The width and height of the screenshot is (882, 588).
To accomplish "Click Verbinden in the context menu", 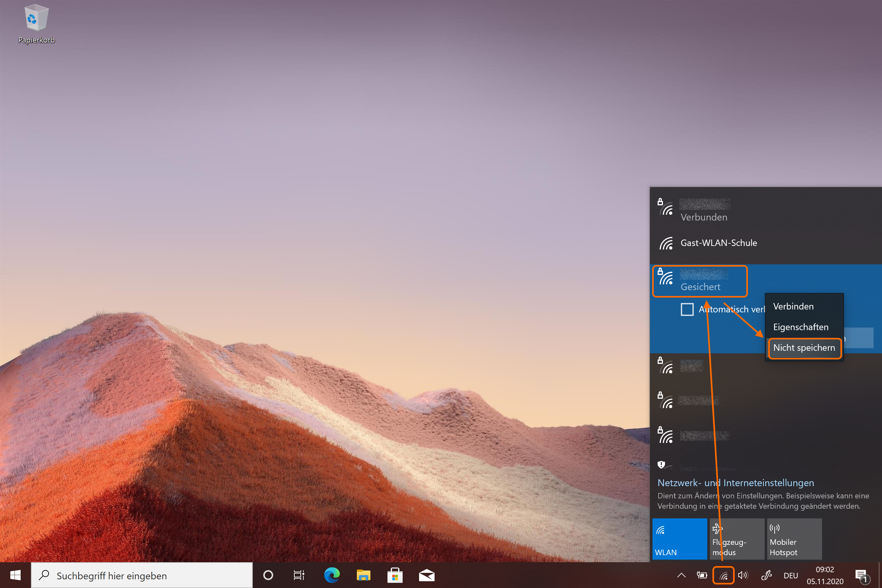I will (x=793, y=307).
